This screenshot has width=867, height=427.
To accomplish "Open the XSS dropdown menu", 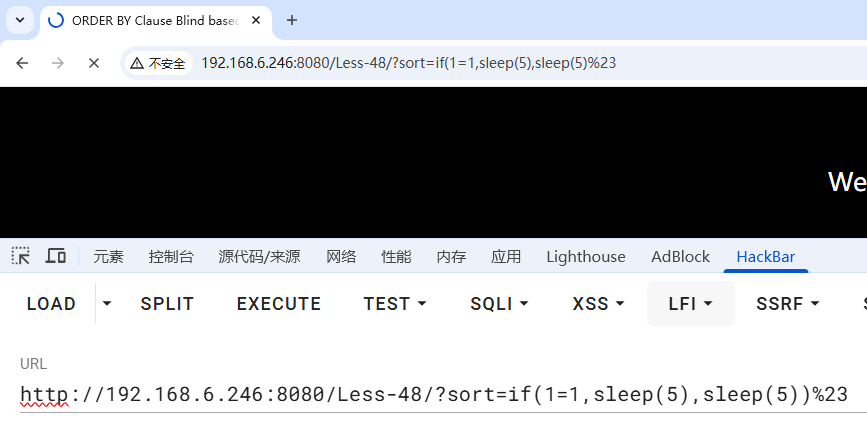I will 596,304.
